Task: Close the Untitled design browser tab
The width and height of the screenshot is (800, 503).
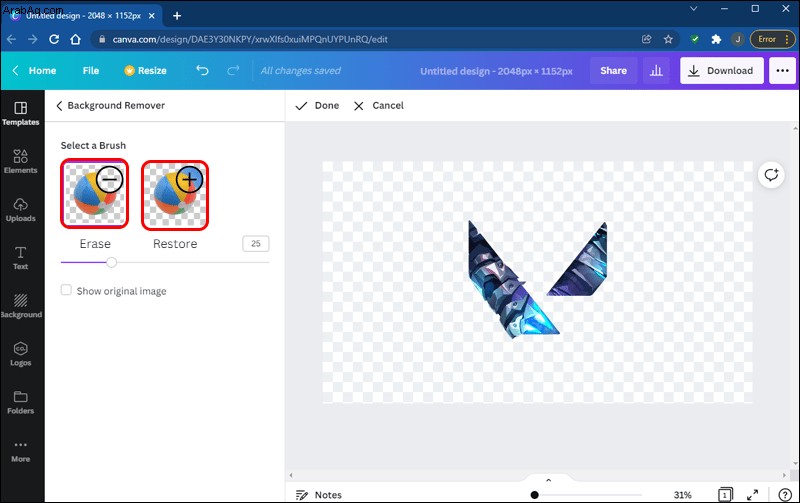Action: pos(152,16)
